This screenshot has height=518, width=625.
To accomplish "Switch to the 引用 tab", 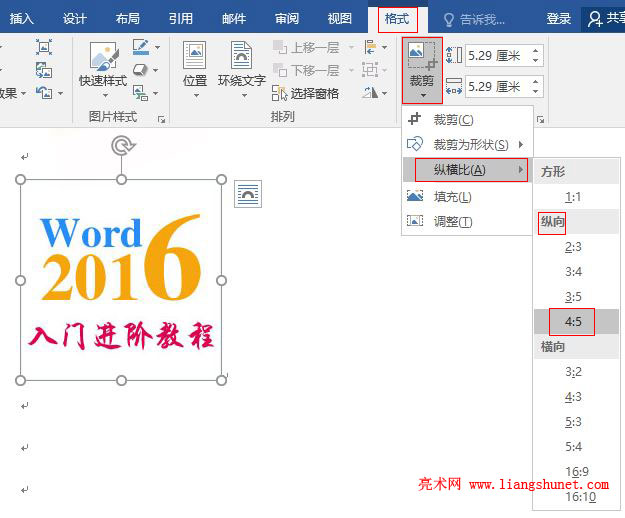I will pyautogui.click(x=181, y=18).
